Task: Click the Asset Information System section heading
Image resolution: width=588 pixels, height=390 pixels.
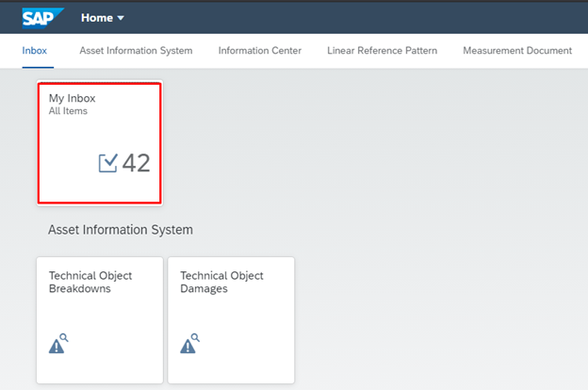Action: (x=120, y=229)
